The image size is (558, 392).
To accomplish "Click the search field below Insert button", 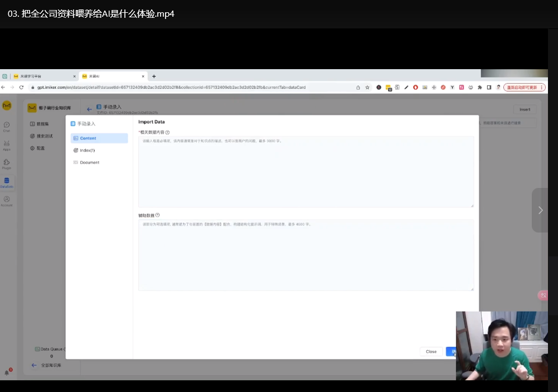I will pos(508,123).
